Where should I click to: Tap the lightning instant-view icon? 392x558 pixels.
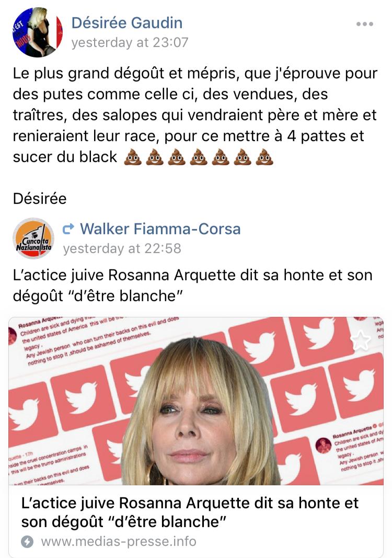(x=27, y=542)
